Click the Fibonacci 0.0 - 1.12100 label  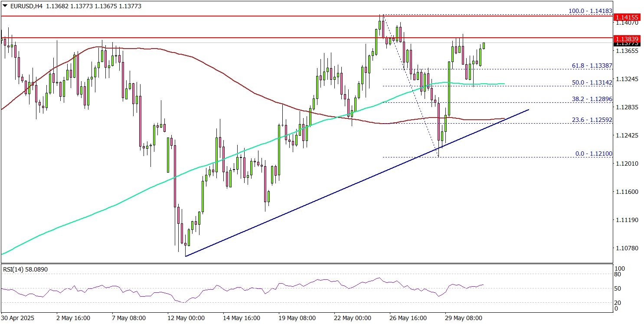(593, 154)
